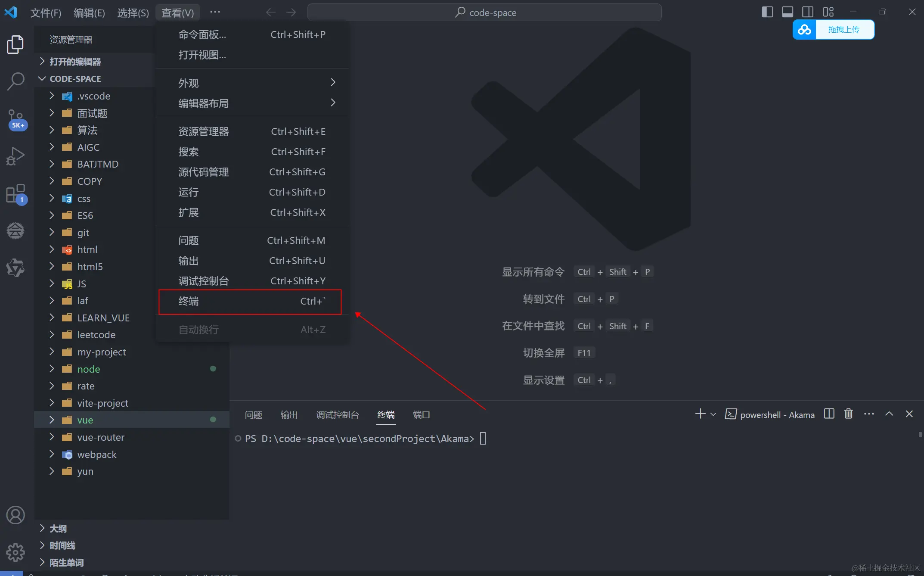Expand the vue-router folder

101,437
